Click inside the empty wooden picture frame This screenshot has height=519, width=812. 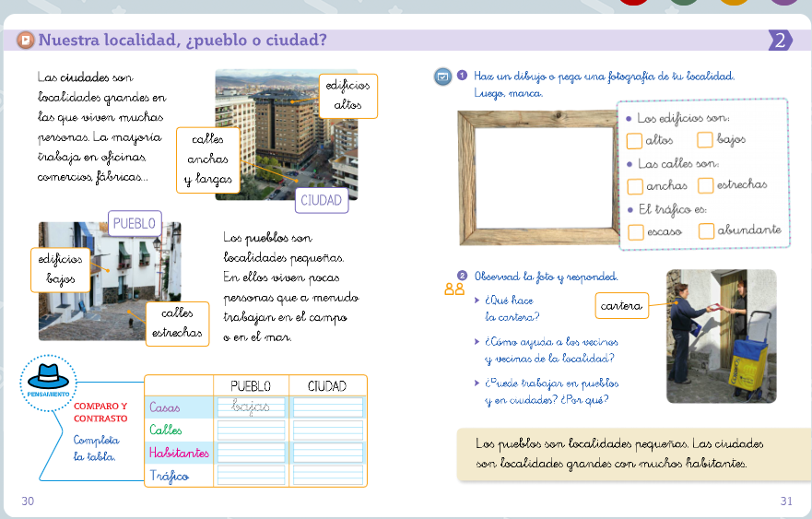click(x=544, y=178)
